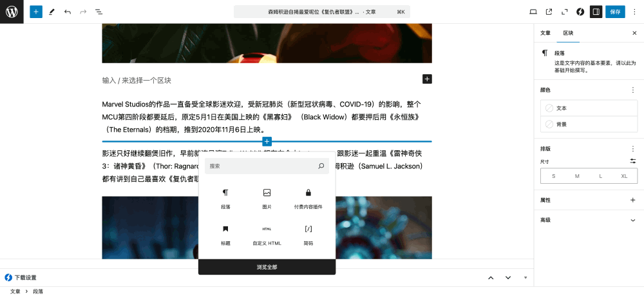Switch to the 区块 sidebar tab

pos(568,33)
